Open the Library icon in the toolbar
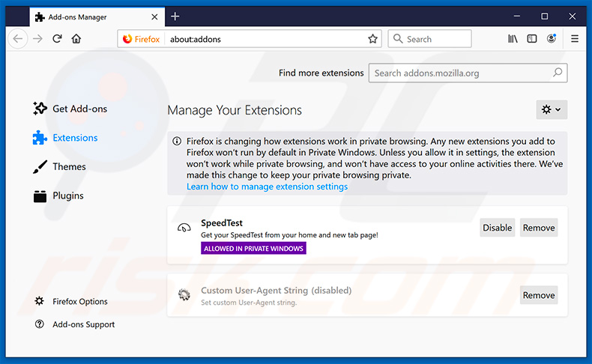 [x=513, y=39]
